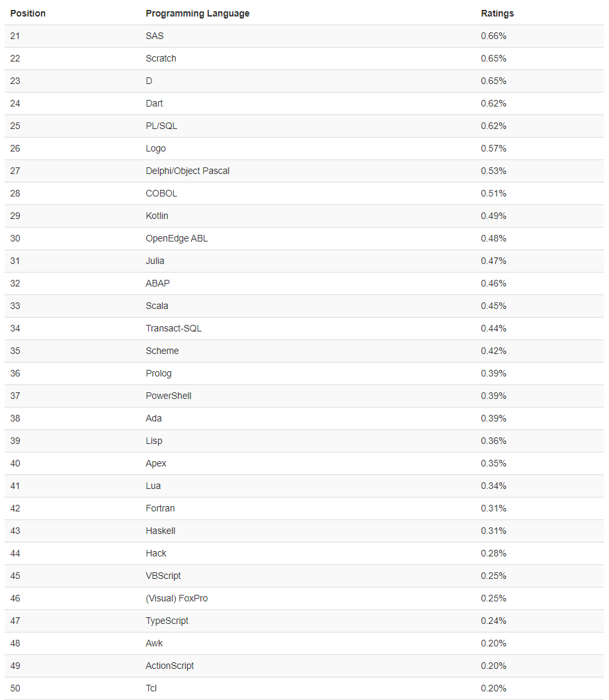This screenshot has height=700, width=609.
Task: Click (Visual) FoxPro in the list
Action: tap(177, 598)
